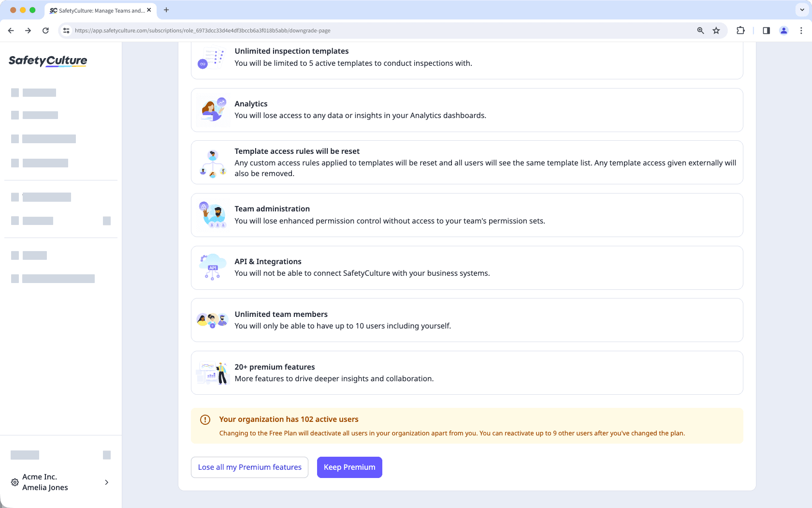
Task: Click the settings gear icon beside Acme Inc.
Action: [x=15, y=482]
